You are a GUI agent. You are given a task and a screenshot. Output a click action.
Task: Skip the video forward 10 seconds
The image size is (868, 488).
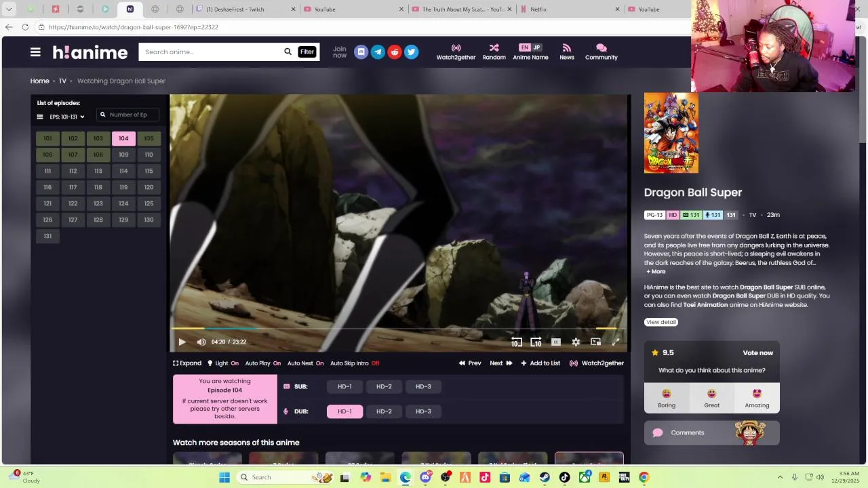(x=536, y=342)
